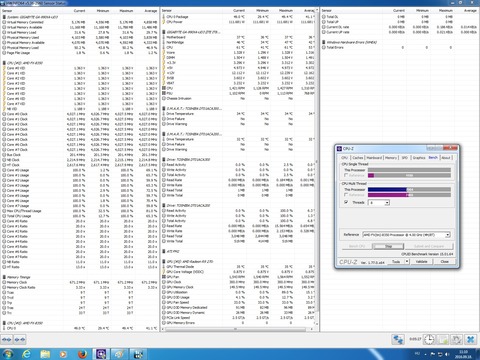The width and height of the screenshot is (480, 360).
Task: Click the Submit and Compare button
Action: pyautogui.click(x=429, y=246)
